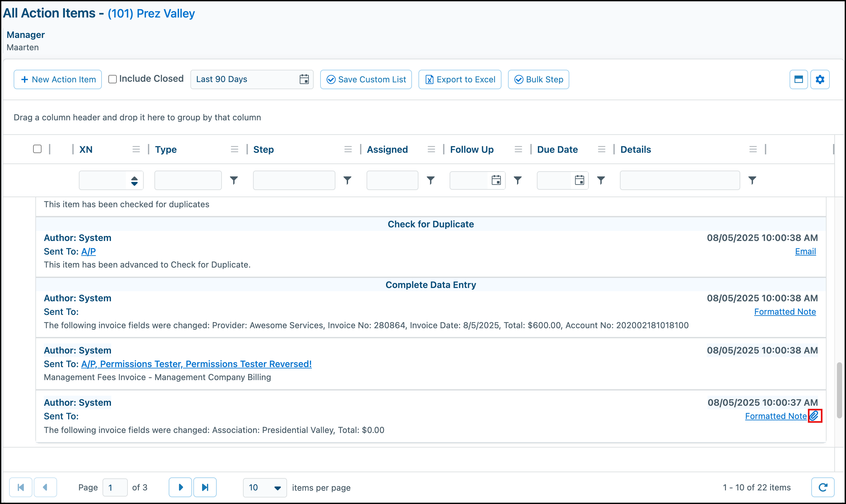Open A/P, Permissions Tester Reversed! recipients link
The height and width of the screenshot is (504, 846).
(x=196, y=364)
